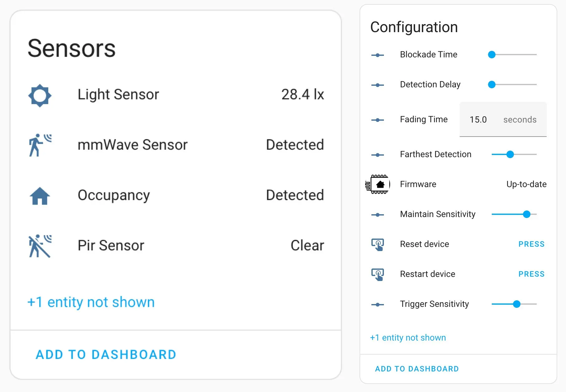Click ADD TO DASHBOARD on the Sensors card
566x392 pixels.
(106, 354)
